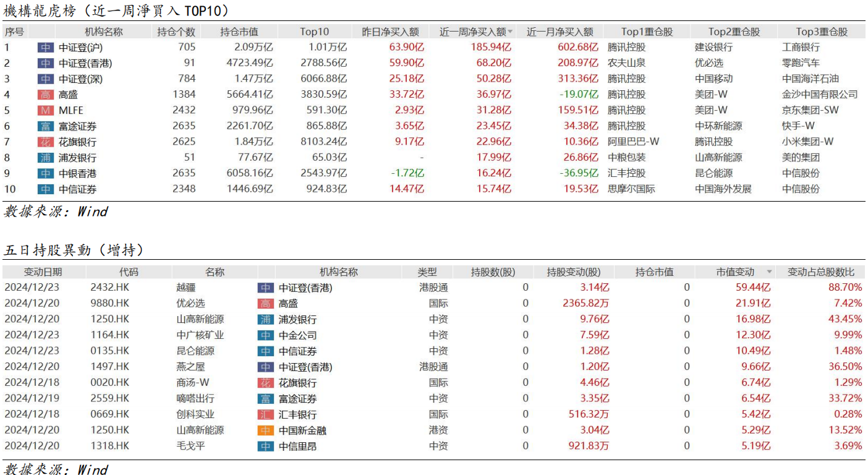Screen dimensions: 868x475
Task: Click the 中证登(香港) badge in rank 2 row
Action: click(x=45, y=63)
